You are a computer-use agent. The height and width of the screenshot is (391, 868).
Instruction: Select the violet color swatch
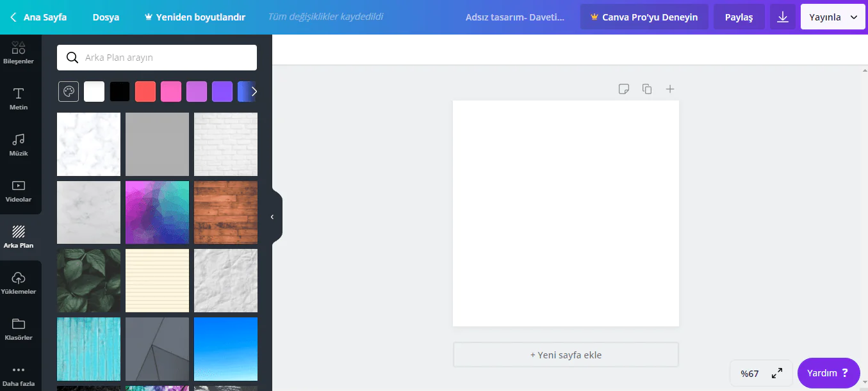(222, 92)
